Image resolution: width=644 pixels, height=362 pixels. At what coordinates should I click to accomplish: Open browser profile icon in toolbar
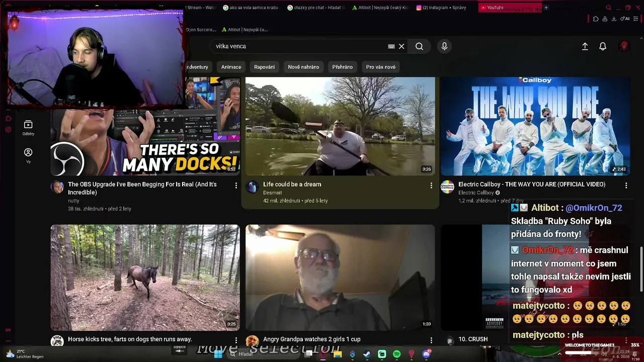pos(605,19)
